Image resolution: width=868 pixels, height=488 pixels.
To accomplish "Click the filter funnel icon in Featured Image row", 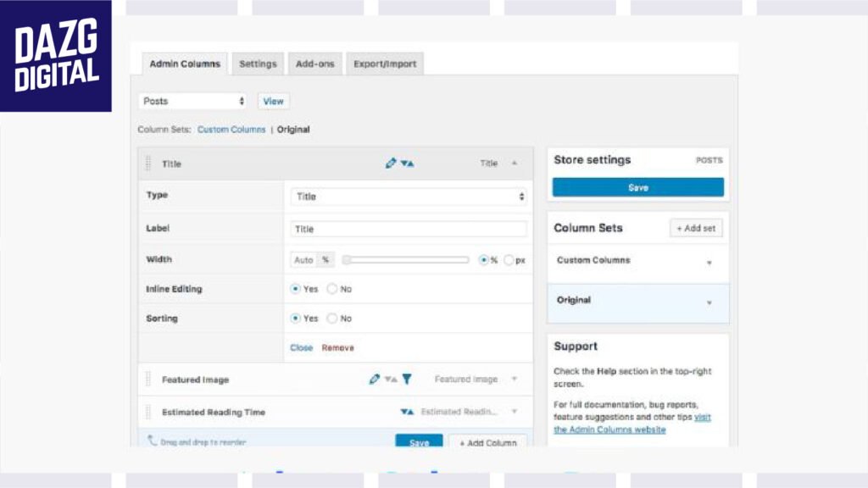I will point(407,379).
